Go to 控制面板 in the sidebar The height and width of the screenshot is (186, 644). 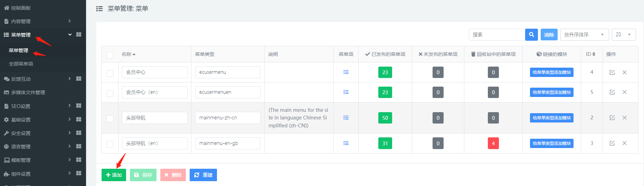click(21, 8)
